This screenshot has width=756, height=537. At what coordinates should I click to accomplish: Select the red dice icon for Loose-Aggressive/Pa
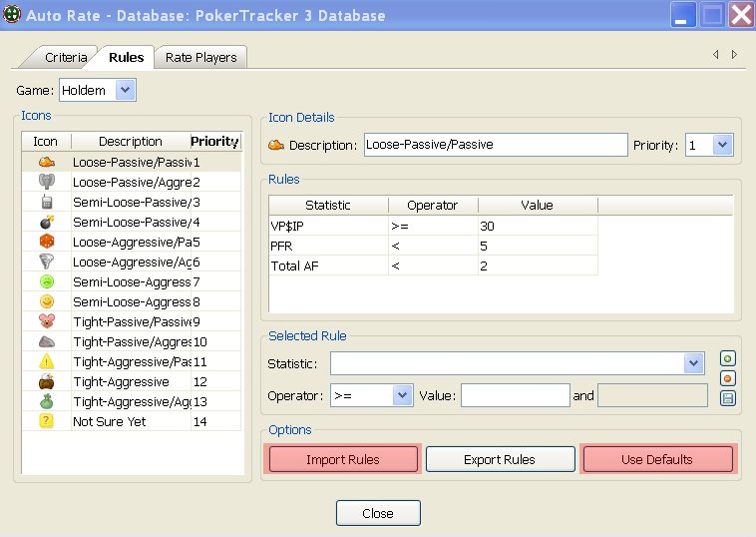[x=47, y=242]
